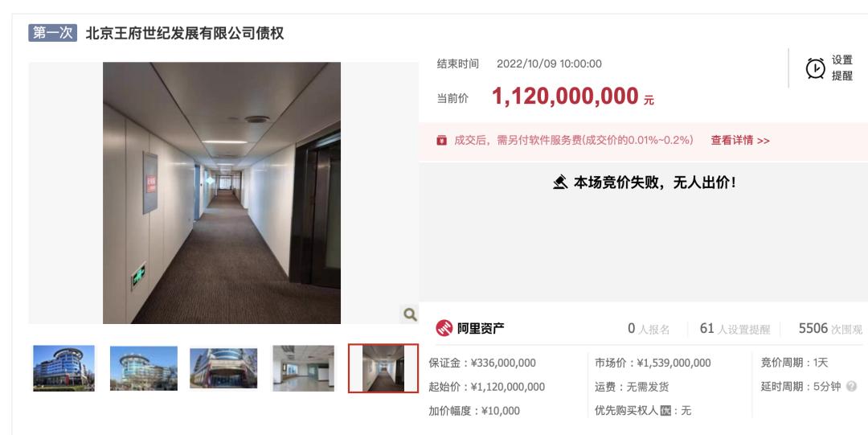
Task: Click the red service fee icon
Action: click(x=441, y=140)
